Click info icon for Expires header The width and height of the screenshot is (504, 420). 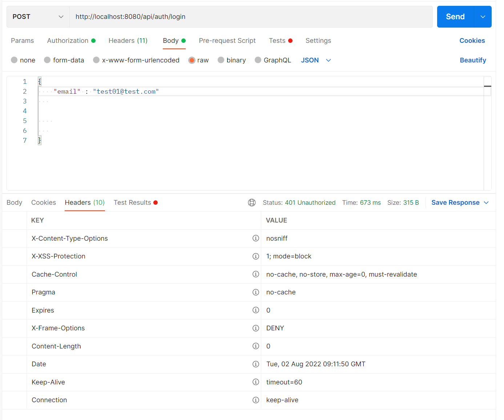(256, 310)
